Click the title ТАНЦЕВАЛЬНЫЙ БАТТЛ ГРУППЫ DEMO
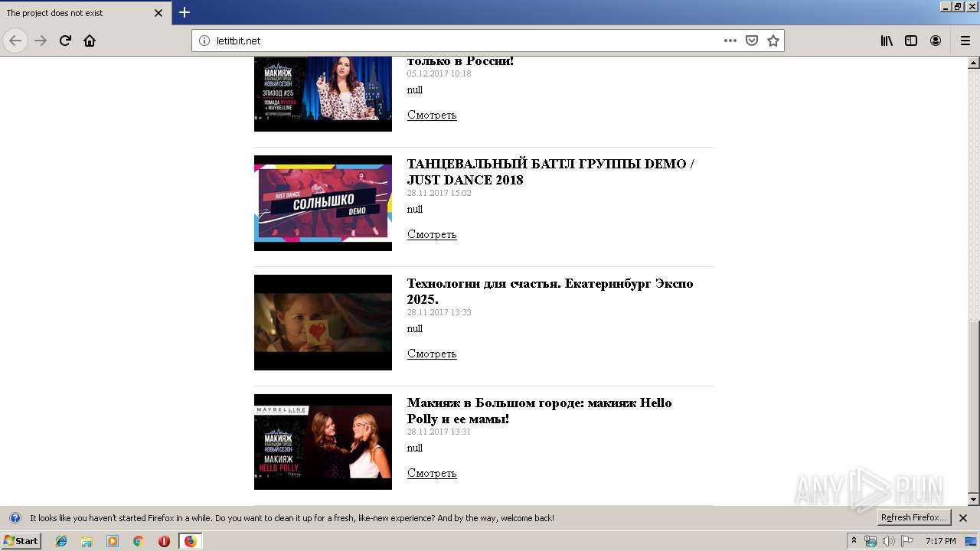This screenshot has height=551, width=980. click(x=550, y=172)
